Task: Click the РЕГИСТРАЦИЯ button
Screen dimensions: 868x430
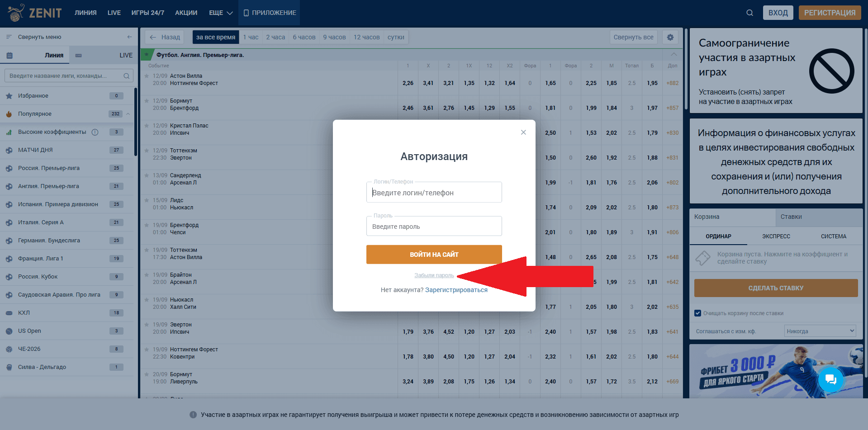Action: point(830,13)
